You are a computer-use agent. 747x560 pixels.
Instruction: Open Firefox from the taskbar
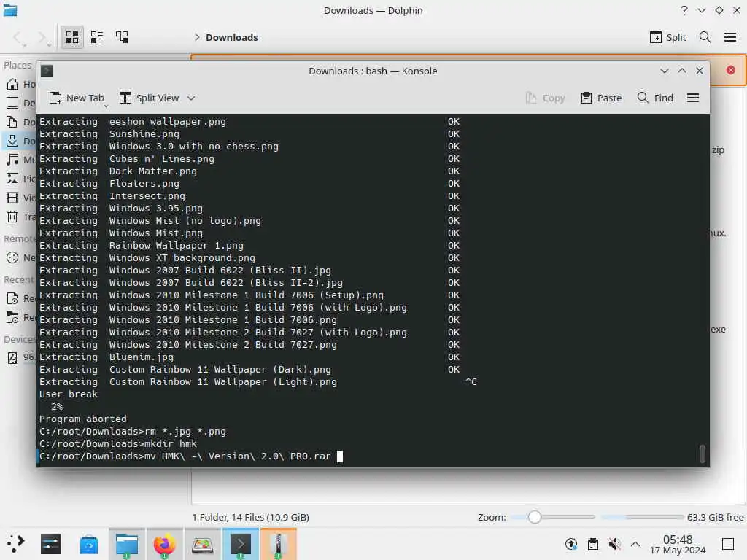click(164, 544)
